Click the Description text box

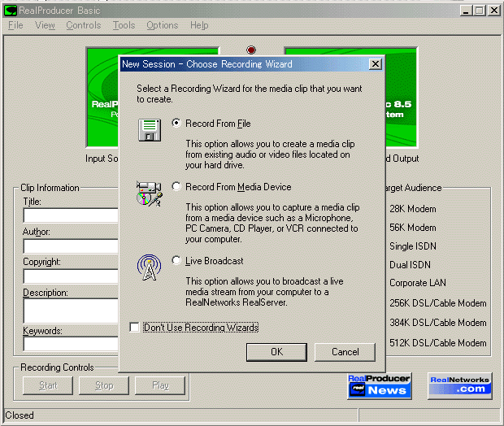pyautogui.click(x=71, y=311)
